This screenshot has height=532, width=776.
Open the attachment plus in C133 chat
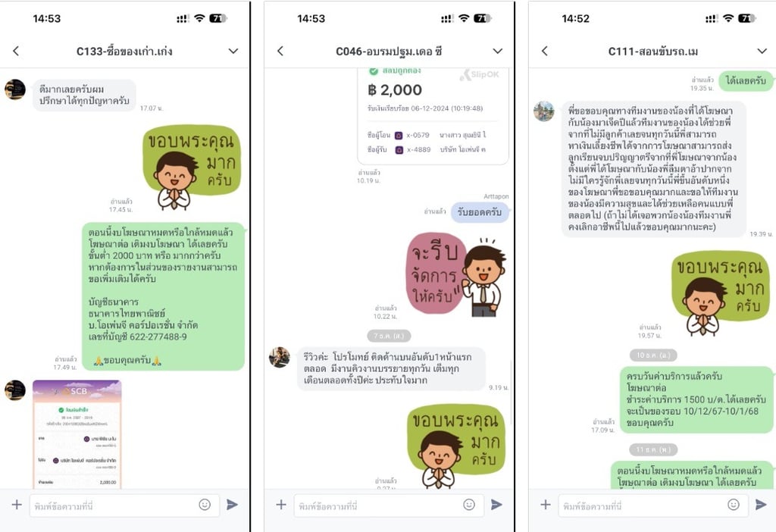[x=17, y=504]
